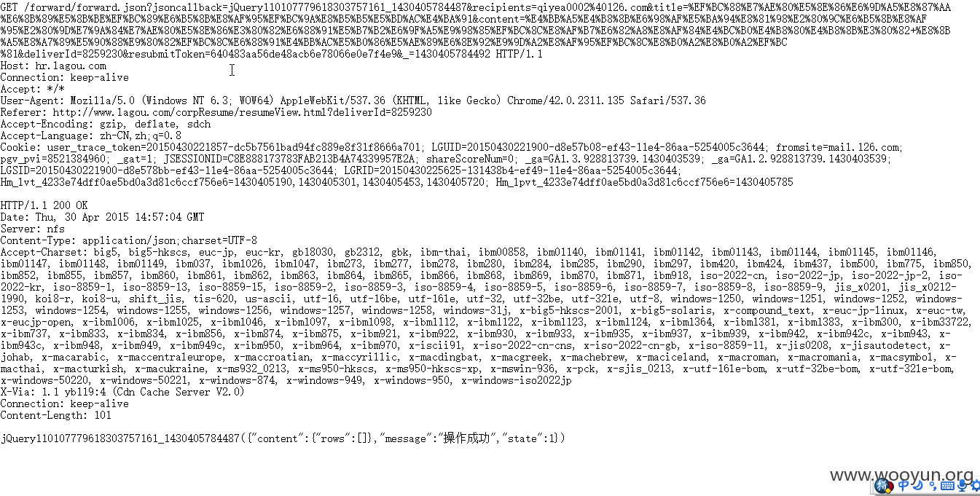Viewport: 980px width, 496px height.
Task: Click the Accept-Encoding gzip, deflate line
Action: tap(105, 124)
